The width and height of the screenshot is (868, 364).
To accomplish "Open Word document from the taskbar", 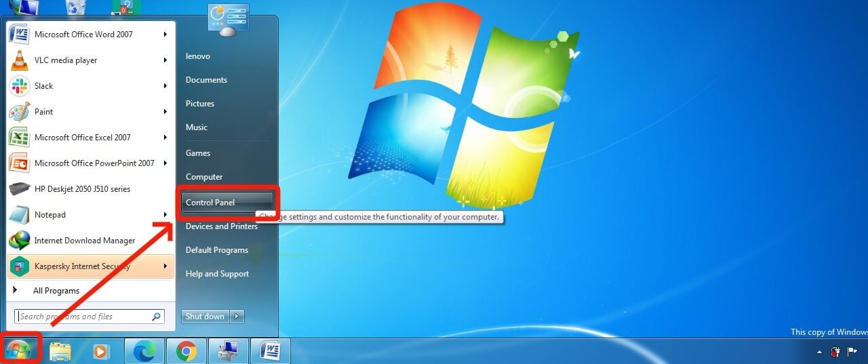I will (x=271, y=351).
